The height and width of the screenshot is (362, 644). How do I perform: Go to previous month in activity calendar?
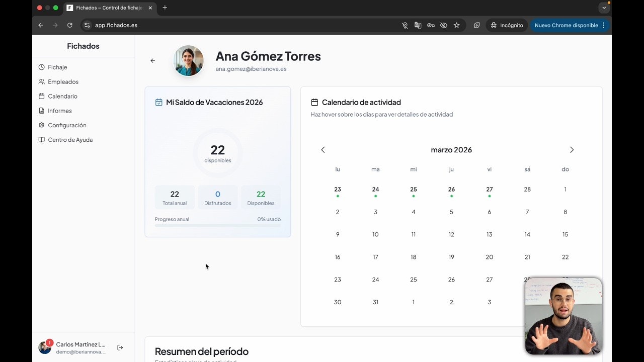[x=323, y=150]
